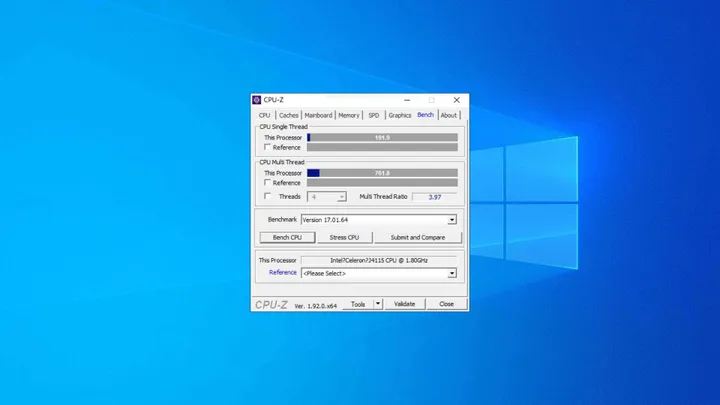Click the Tools button

point(358,304)
